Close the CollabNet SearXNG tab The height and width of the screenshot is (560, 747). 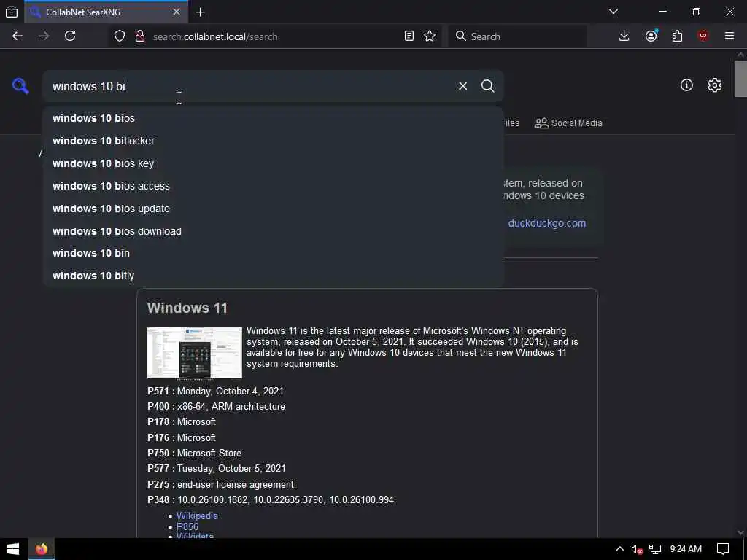[x=177, y=12]
